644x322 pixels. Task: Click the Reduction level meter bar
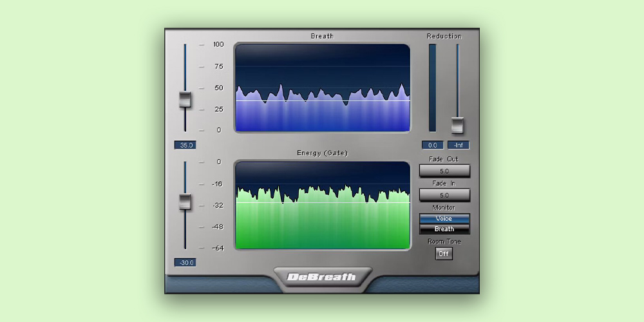pos(432,88)
